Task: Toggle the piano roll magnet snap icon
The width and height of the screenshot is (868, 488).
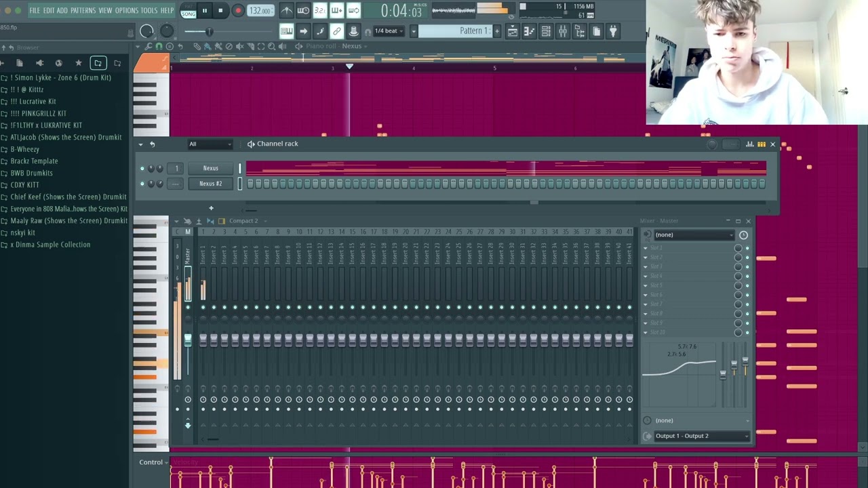Action: [x=159, y=46]
